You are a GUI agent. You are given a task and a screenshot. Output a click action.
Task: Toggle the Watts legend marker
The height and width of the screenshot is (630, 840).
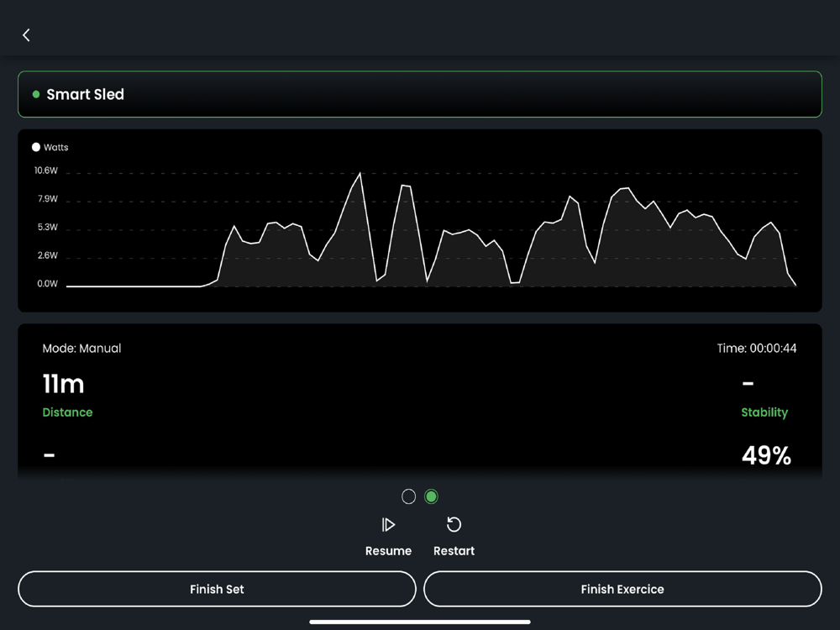click(36, 147)
